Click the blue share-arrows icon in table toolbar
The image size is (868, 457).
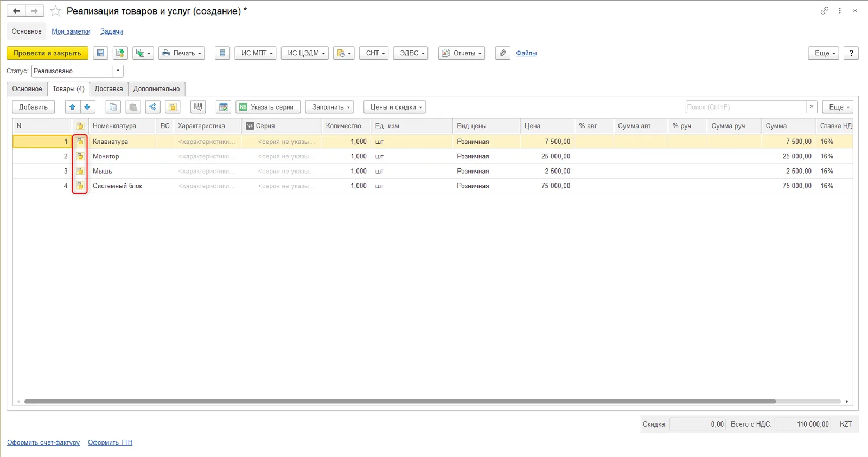[152, 107]
